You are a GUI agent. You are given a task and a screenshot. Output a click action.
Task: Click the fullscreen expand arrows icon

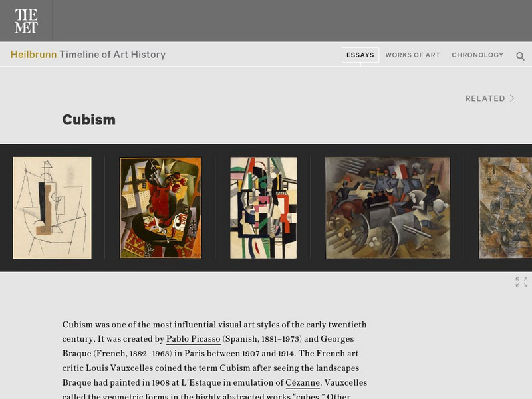click(x=521, y=282)
